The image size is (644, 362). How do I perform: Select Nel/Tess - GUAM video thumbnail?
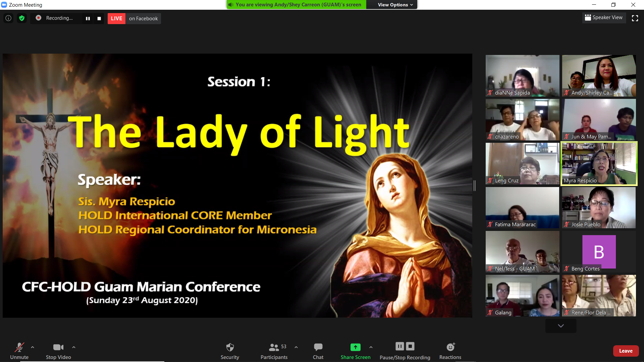tap(523, 252)
